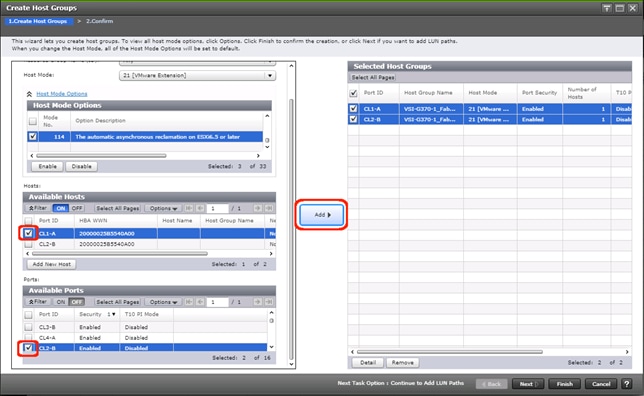This screenshot has height=396, width=644.
Task: Click Remove button
Action: tap(402, 363)
